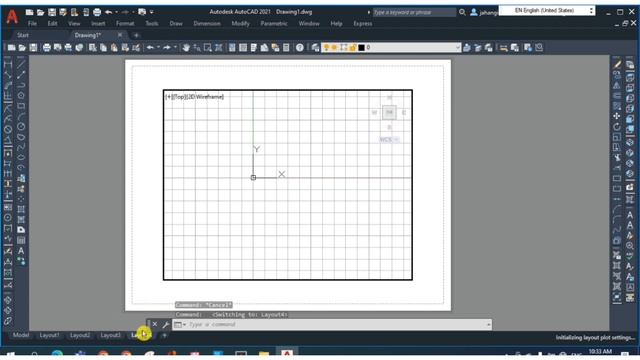The width and height of the screenshot is (640, 360).
Task: Click Cut in the Standard toolbar
Action: click(x=93, y=48)
